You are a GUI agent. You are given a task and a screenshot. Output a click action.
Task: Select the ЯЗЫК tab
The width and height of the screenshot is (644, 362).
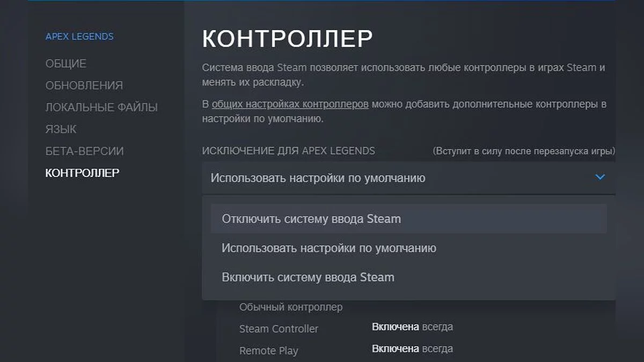coord(61,129)
